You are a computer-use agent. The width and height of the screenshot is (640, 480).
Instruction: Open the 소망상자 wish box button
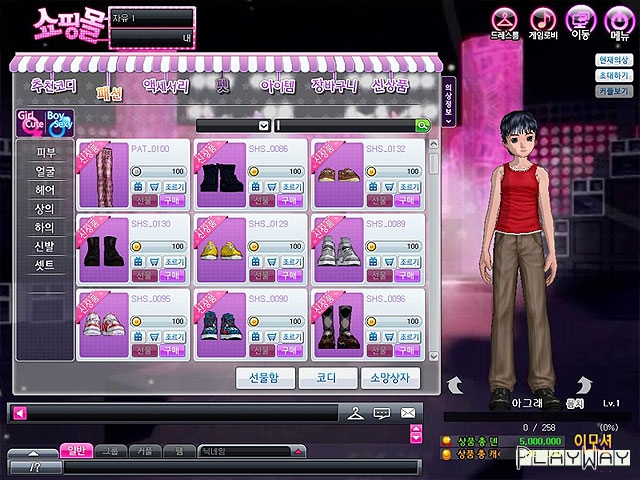(x=390, y=378)
